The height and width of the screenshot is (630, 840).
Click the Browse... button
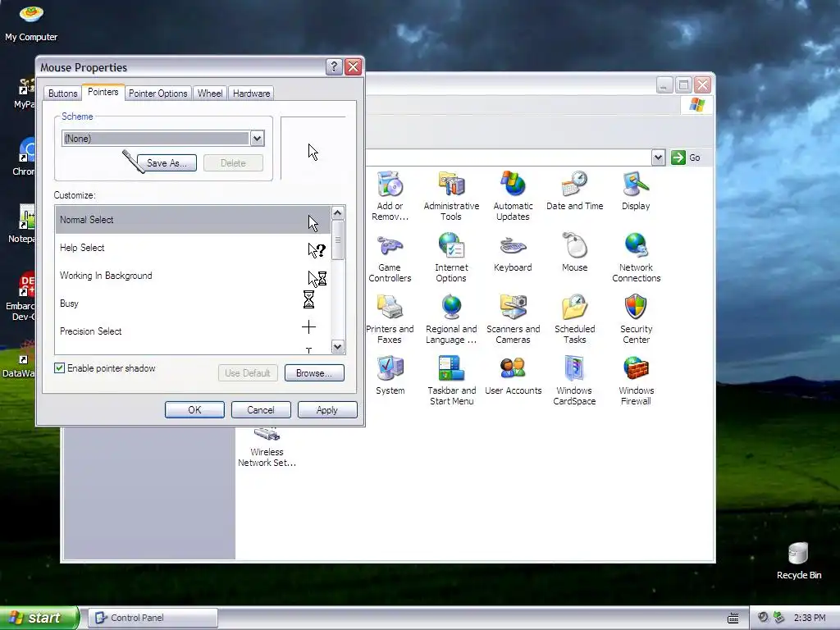point(314,373)
